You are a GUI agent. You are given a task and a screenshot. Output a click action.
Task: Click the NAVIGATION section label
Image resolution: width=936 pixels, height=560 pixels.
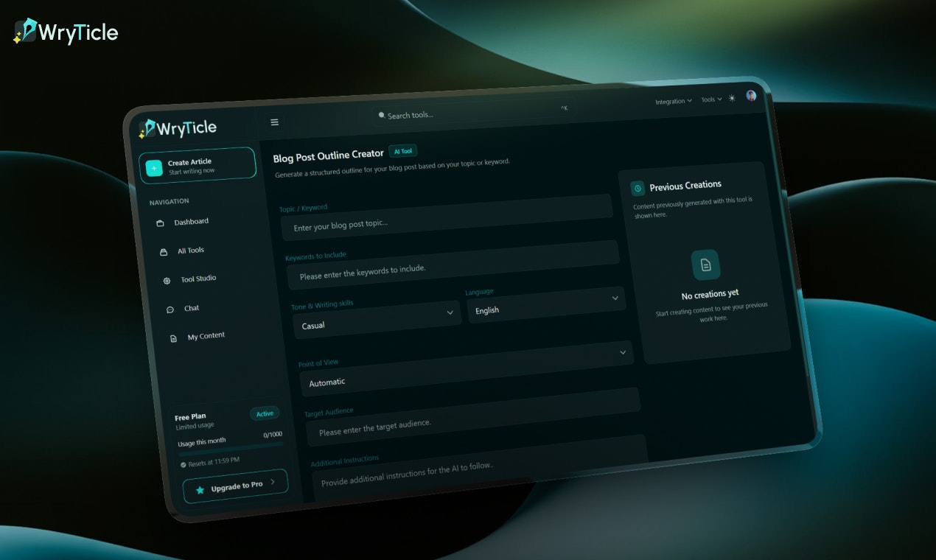click(x=169, y=201)
